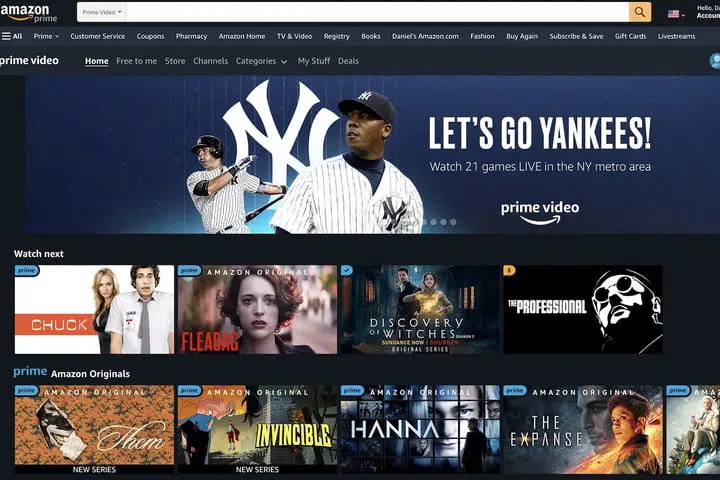Click the prime badge on Them tile
Screen dimensions: 720x480
(x=26, y=390)
